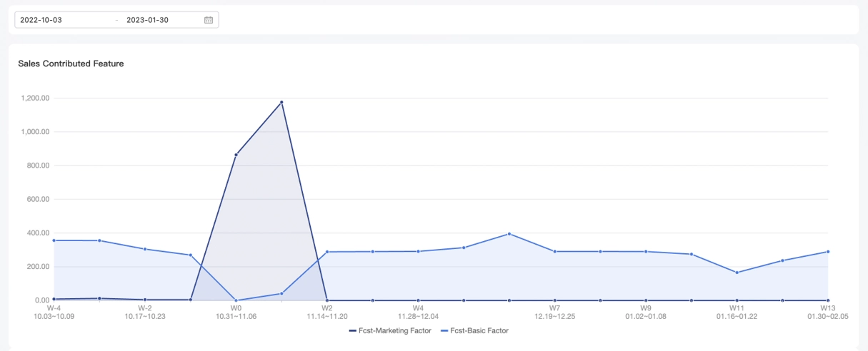868x351 pixels.
Task: Select the Basic Factor point at W13
Action: pyautogui.click(x=827, y=252)
